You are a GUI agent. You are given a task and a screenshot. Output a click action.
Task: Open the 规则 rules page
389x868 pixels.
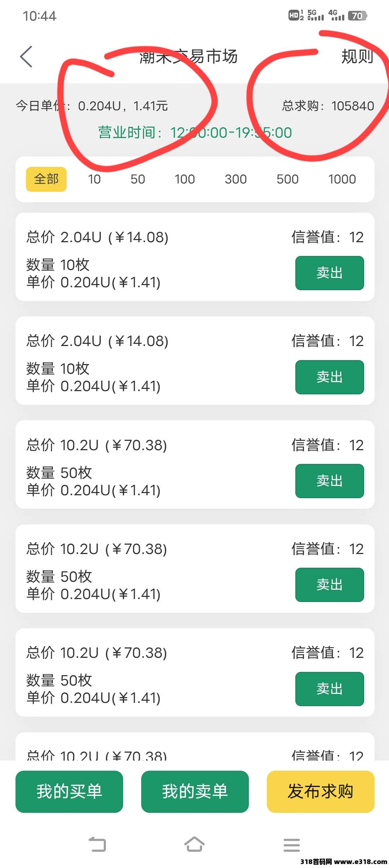pos(357,57)
